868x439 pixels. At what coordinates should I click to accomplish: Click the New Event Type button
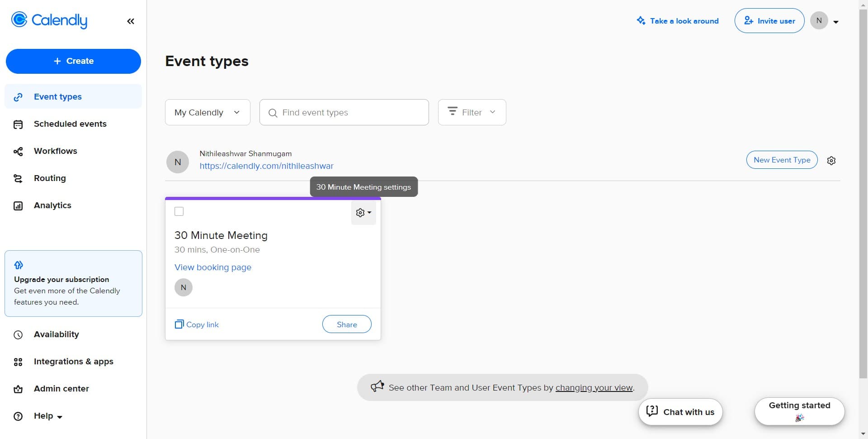coord(782,160)
